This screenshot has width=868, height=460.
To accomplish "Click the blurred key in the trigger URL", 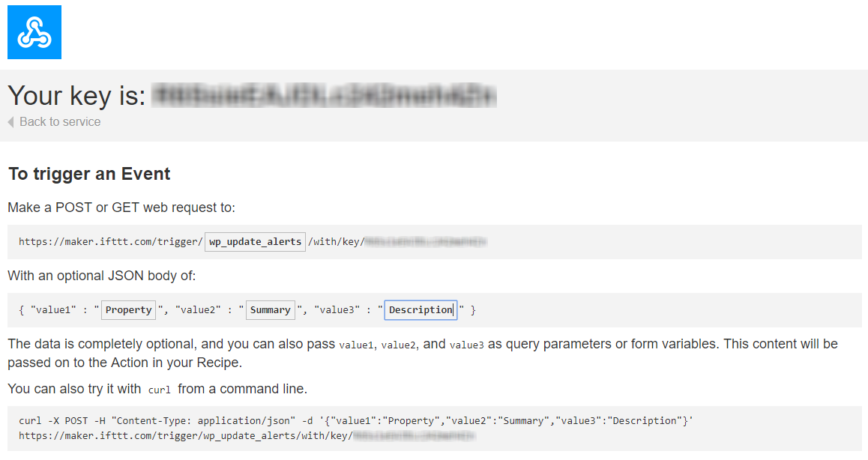I will (x=426, y=242).
